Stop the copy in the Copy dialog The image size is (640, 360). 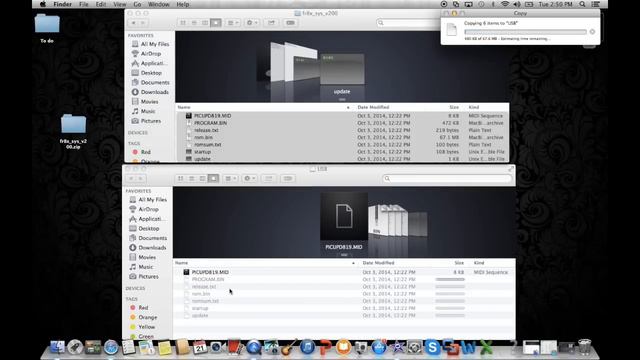click(x=592, y=31)
